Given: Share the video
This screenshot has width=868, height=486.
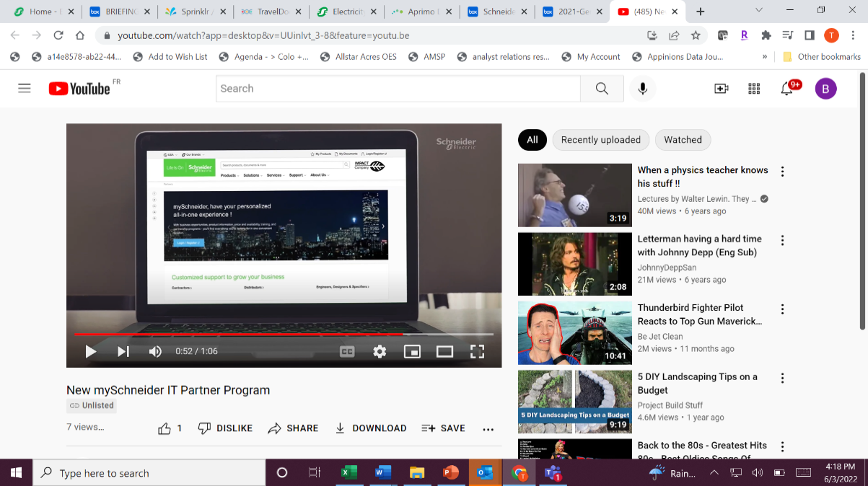Looking at the screenshot, I should point(293,428).
